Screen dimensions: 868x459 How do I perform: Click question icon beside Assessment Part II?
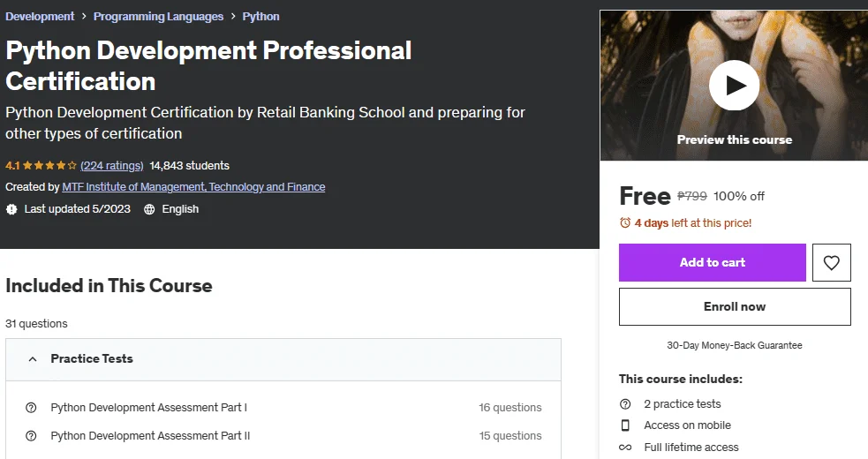click(31, 436)
